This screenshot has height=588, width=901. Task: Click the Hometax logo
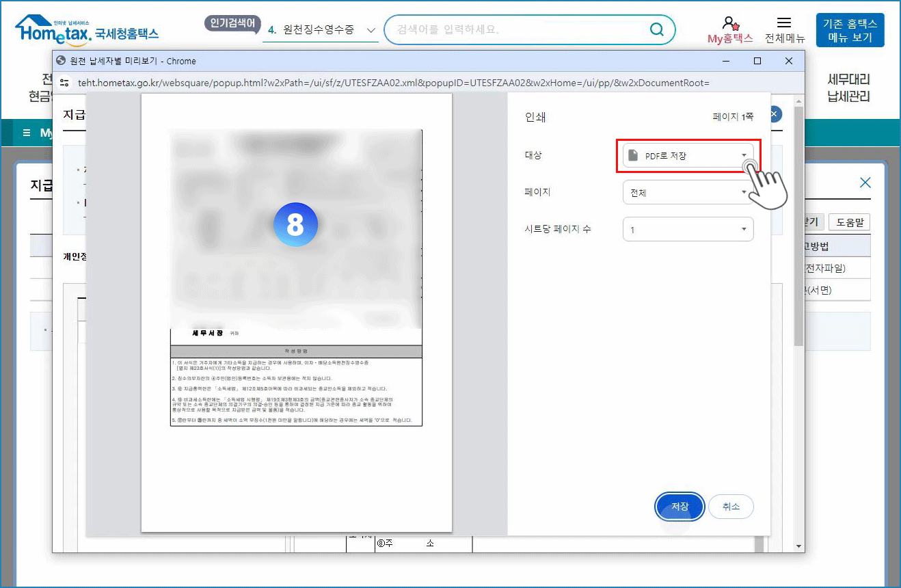click(87, 29)
